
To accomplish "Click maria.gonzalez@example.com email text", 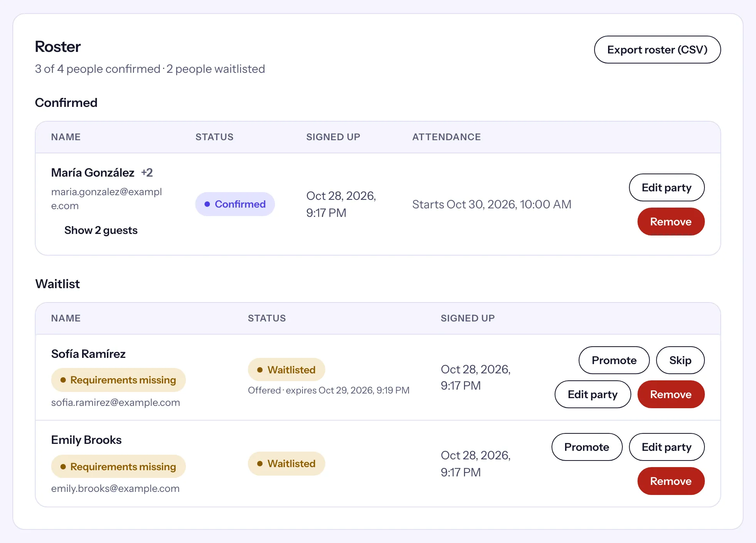I will pos(107,199).
